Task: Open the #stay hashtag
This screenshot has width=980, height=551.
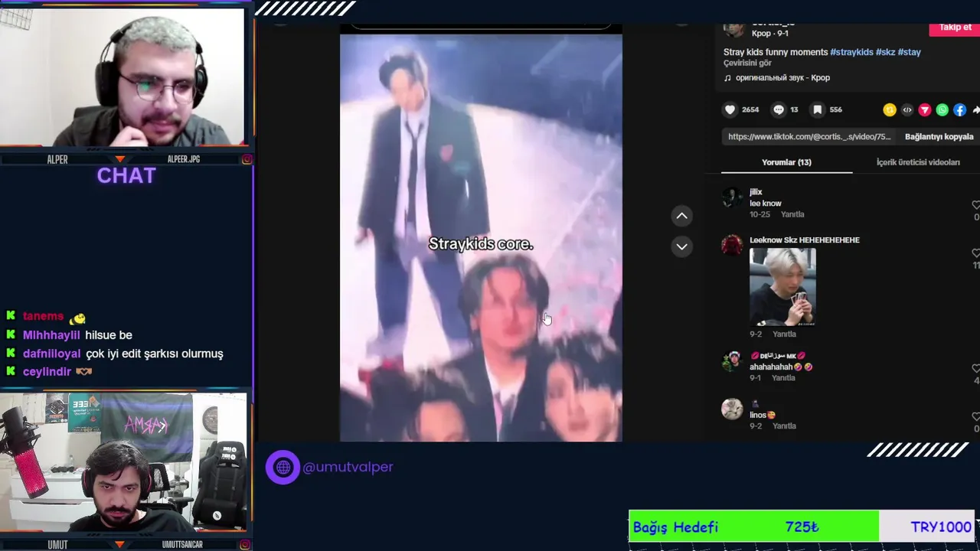Action: [909, 52]
